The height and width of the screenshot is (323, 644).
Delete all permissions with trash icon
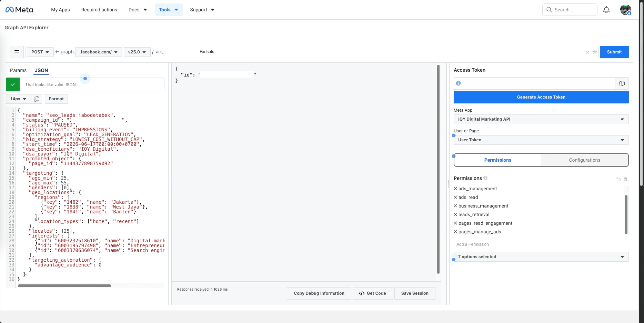point(625,179)
